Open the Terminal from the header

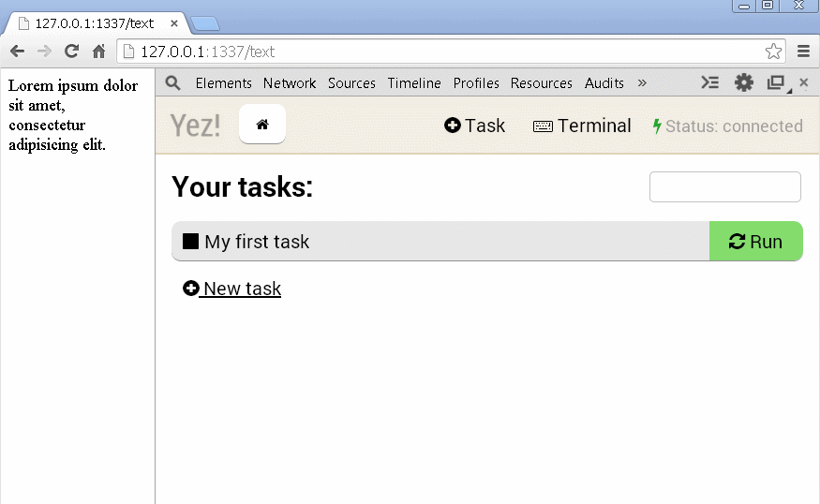(x=582, y=126)
